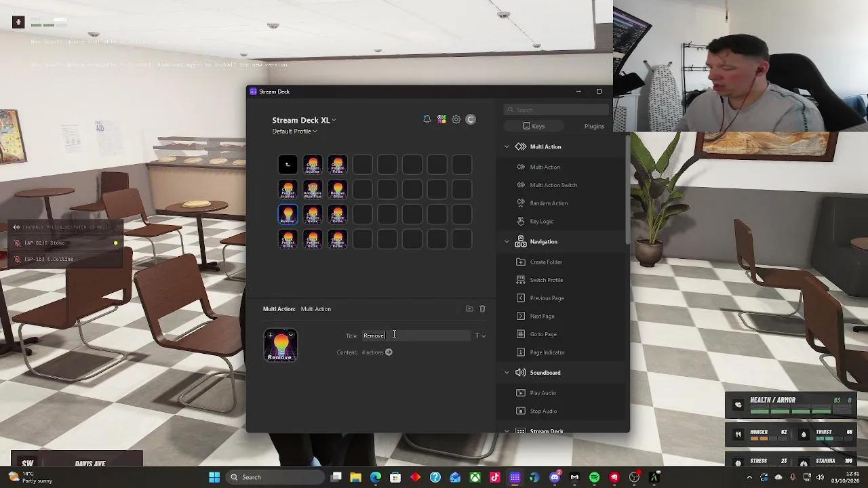Open Spotify from the taskbar
The width and height of the screenshot is (868, 488).
click(x=595, y=477)
